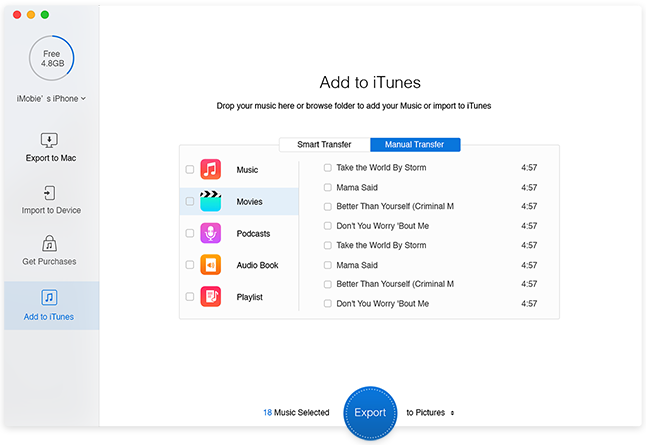Select the Export to Mac label
This screenshot has width=646, height=445.
click(x=51, y=158)
